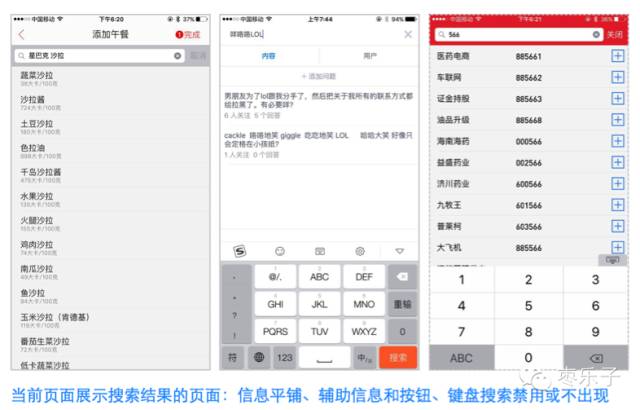
Task: Tap the Sogou S keyboard logo
Action: 240,251
